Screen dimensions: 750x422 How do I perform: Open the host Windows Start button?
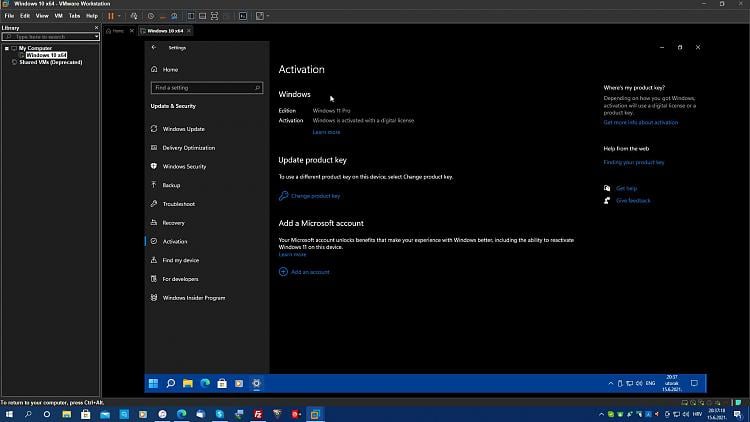click(x=9, y=414)
